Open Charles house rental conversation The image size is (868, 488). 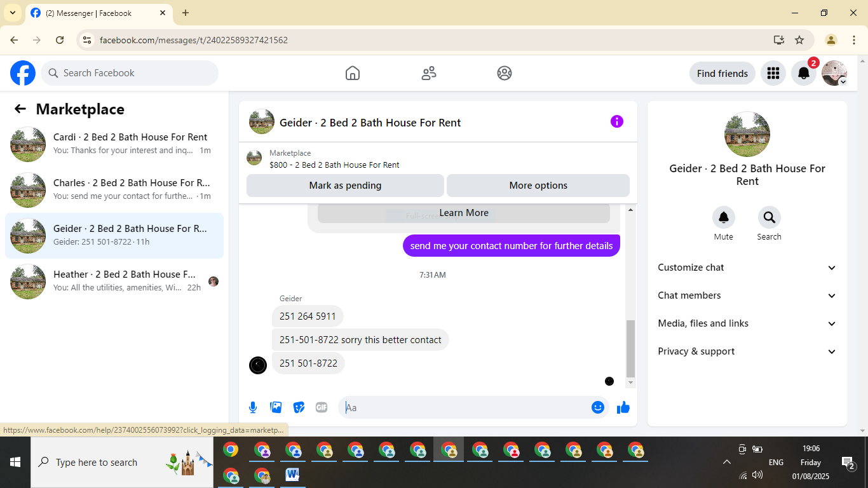point(114,190)
